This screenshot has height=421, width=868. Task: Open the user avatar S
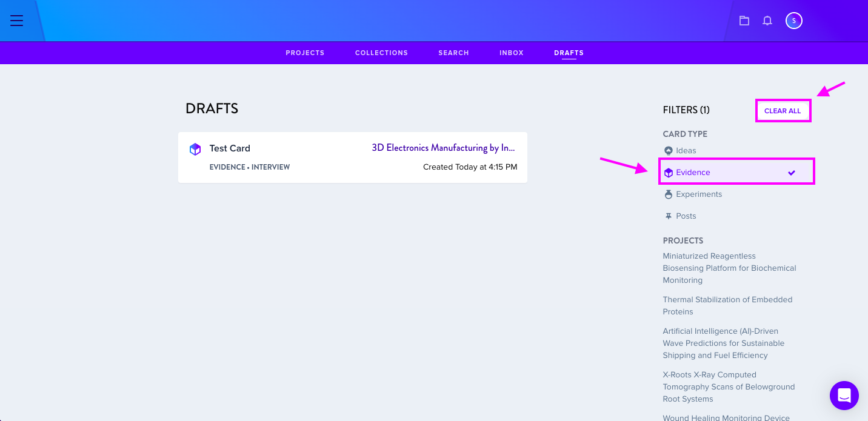click(794, 21)
